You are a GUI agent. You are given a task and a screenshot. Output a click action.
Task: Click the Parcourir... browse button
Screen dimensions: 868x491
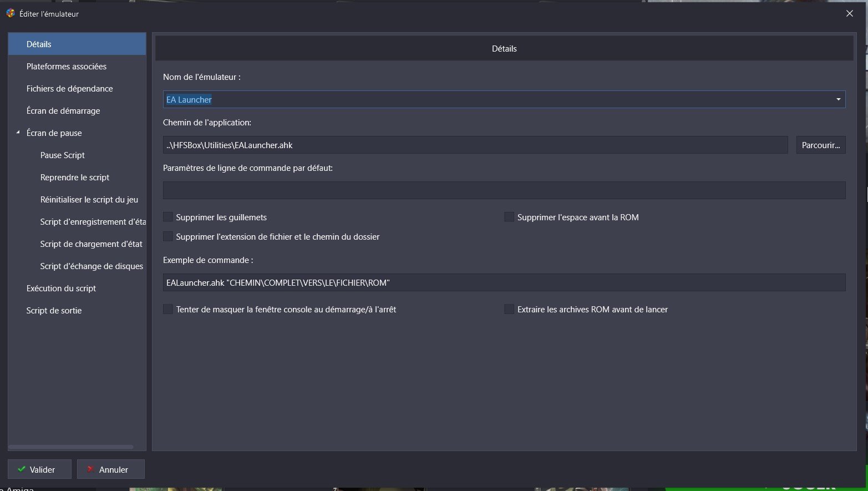[x=821, y=145]
